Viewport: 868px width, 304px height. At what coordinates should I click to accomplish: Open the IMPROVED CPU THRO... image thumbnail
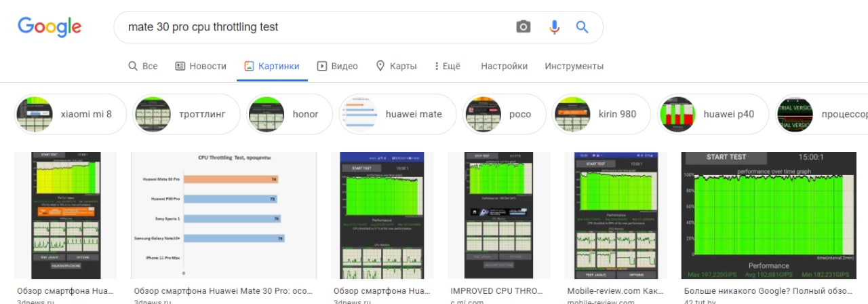pyautogui.click(x=499, y=215)
